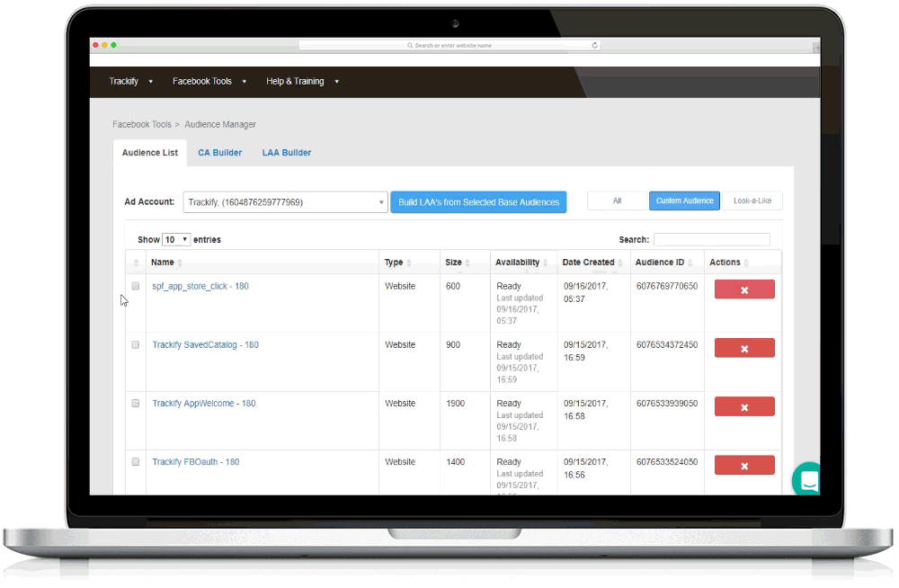Sort table by Audience ID column
This screenshot has height=588, width=899.
664,263
